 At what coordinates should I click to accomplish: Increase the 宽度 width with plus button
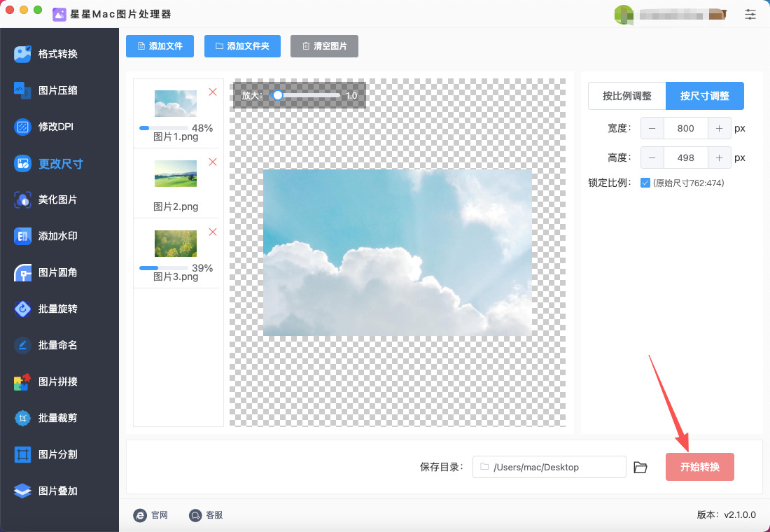coord(719,129)
